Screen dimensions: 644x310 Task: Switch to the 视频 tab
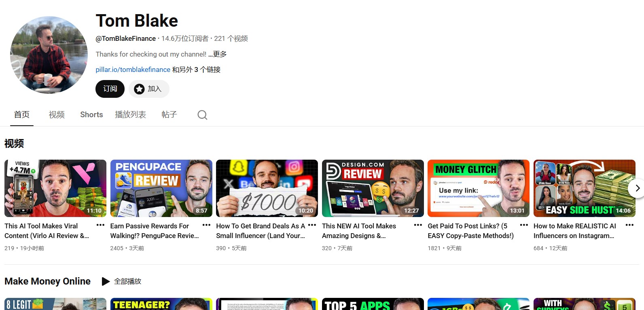point(57,115)
